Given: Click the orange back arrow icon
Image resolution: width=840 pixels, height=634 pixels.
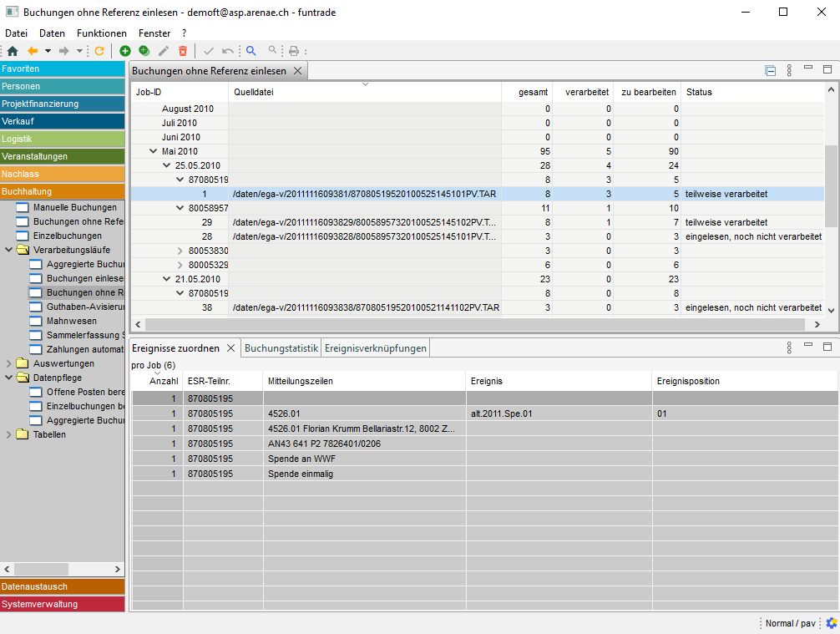Looking at the screenshot, I should click(x=33, y=51).
